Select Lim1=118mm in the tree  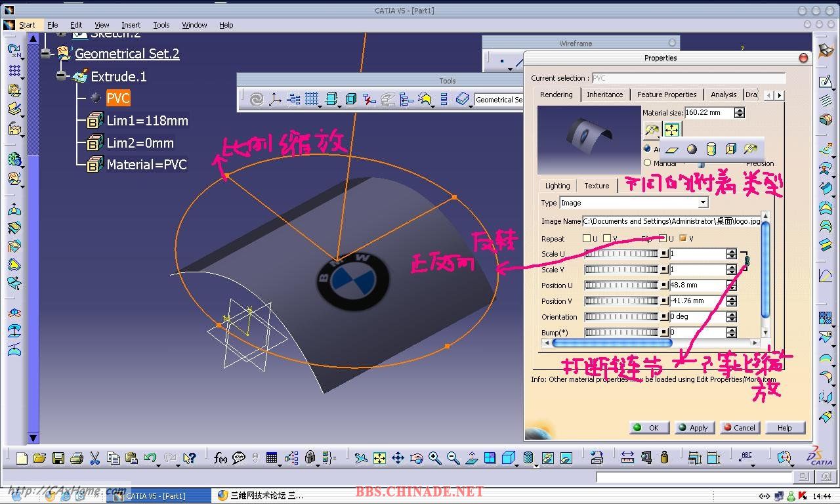point(147,121)
